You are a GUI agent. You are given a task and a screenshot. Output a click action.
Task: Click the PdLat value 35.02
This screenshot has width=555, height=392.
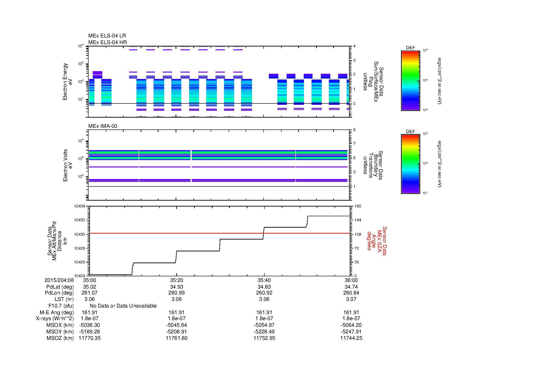pyautogui.click(x=89, y=287)
